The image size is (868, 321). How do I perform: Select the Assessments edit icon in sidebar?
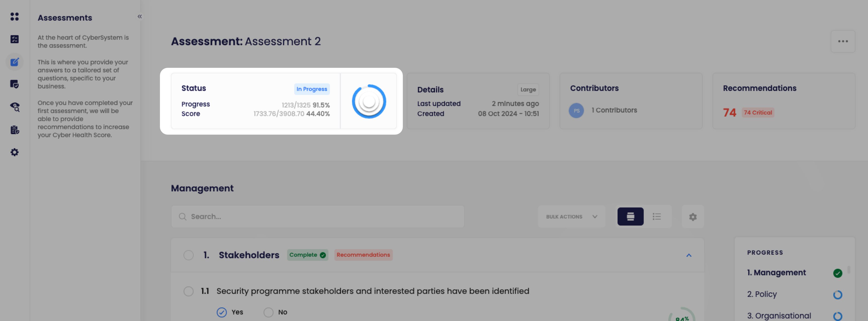[15, 62]
